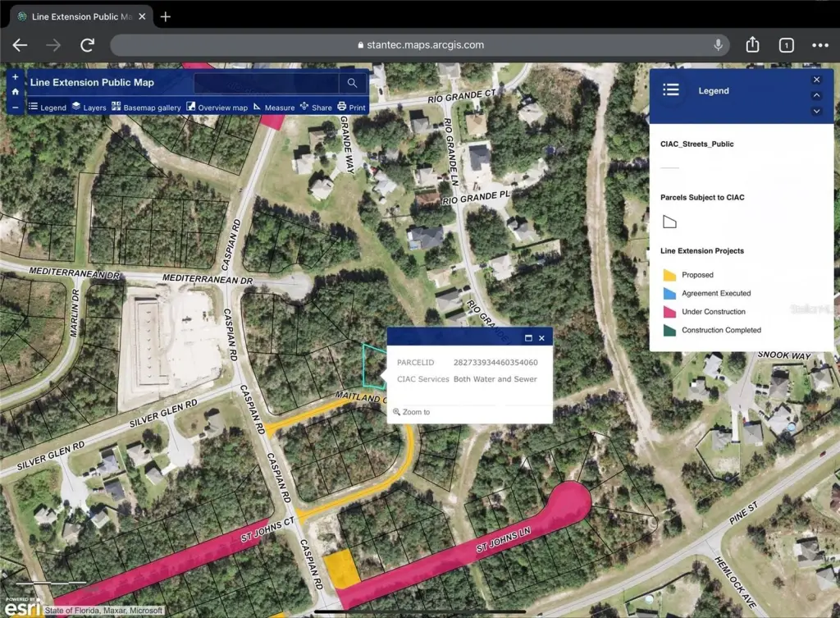
Task: Toggle the Legend panel from the toolbar
Action: point(48,108)
